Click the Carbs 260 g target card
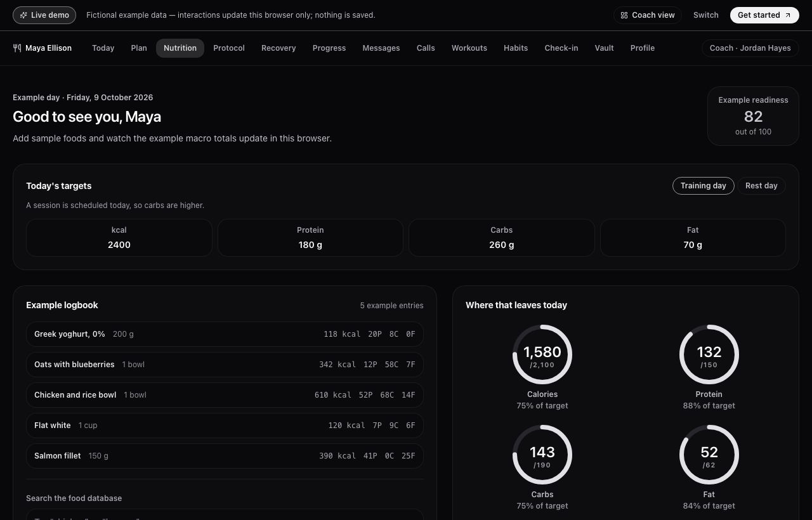Screen dimensions: 812x520 pyautogui.click(x=502, y=238)
